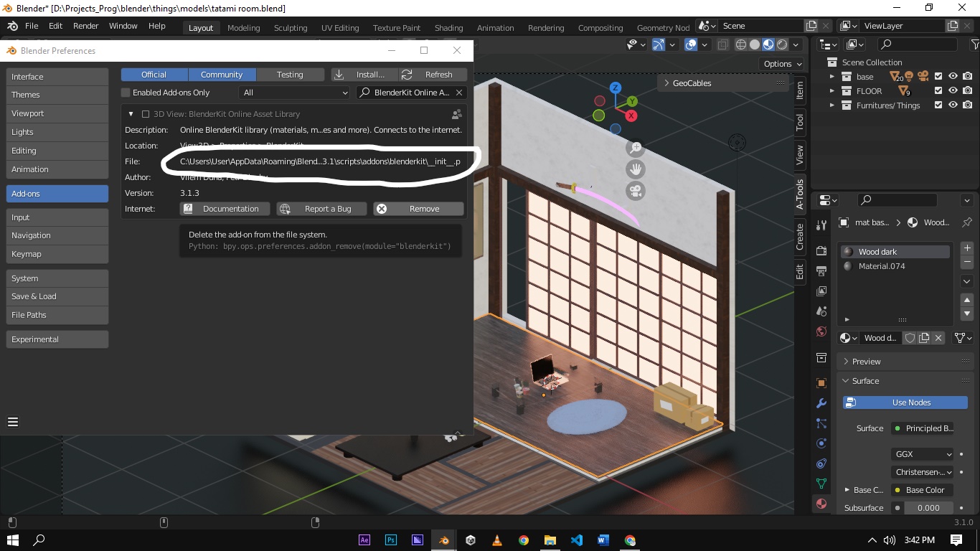980x551 pixels.
Task: Select the Render Properties camera icon
Action: pyautogui.click(x=821, y=250)
